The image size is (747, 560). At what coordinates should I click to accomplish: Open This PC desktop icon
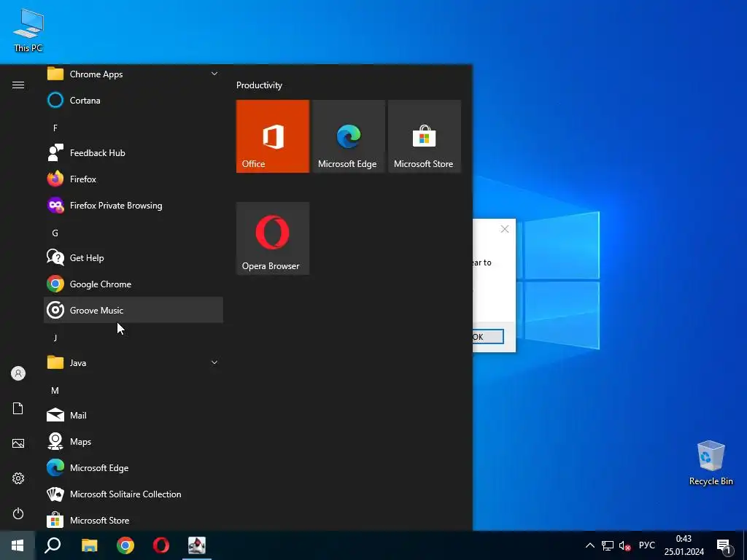(x=28, y=30)
